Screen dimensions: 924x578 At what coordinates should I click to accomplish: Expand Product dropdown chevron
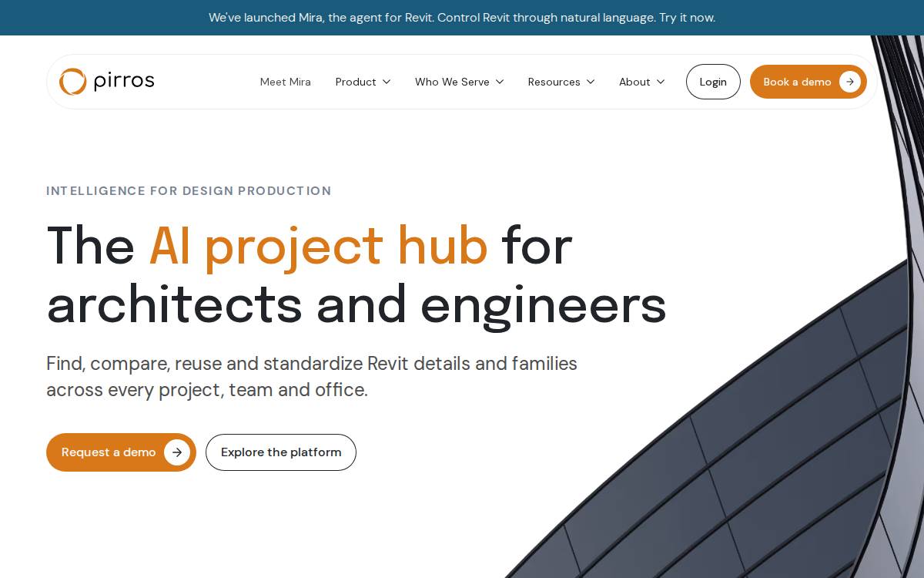tap(387, 82)
